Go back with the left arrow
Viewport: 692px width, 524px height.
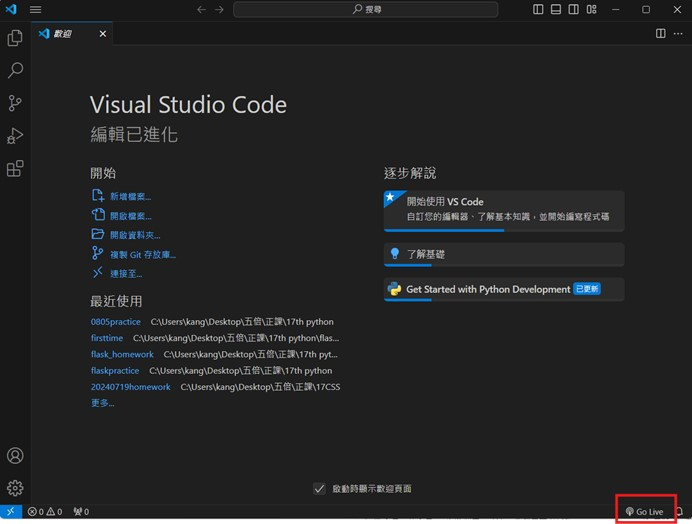(x=201, y=9)
